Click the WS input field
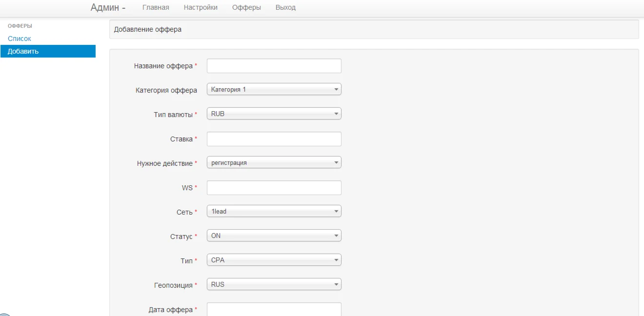The image size is (644, 316). (274, 188)
